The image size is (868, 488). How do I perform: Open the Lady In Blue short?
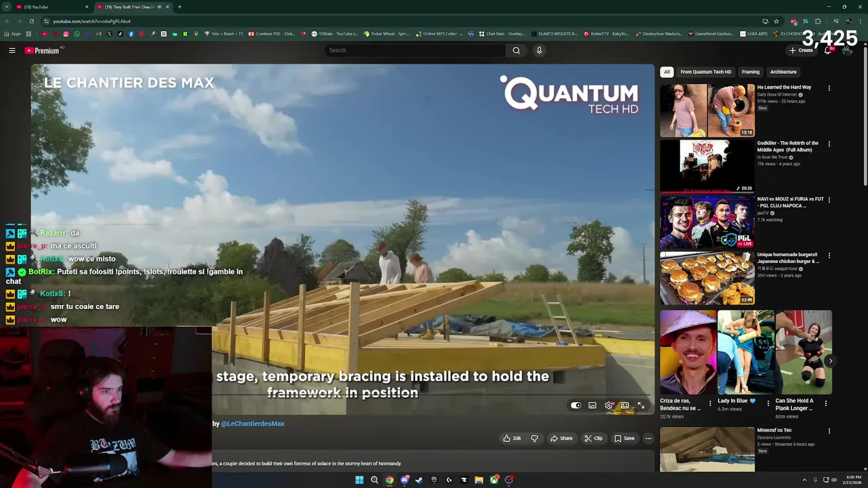tap(746, 352)
